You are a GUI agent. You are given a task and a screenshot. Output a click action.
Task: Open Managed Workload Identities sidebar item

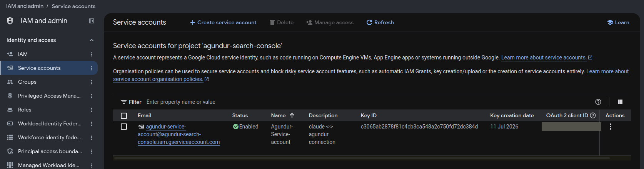pos(48,165)
